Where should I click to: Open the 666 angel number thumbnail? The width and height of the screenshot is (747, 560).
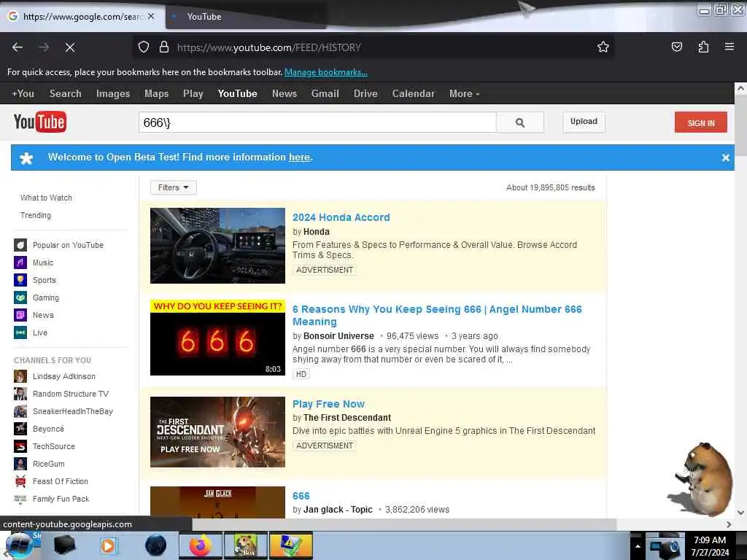coord(217,338)
